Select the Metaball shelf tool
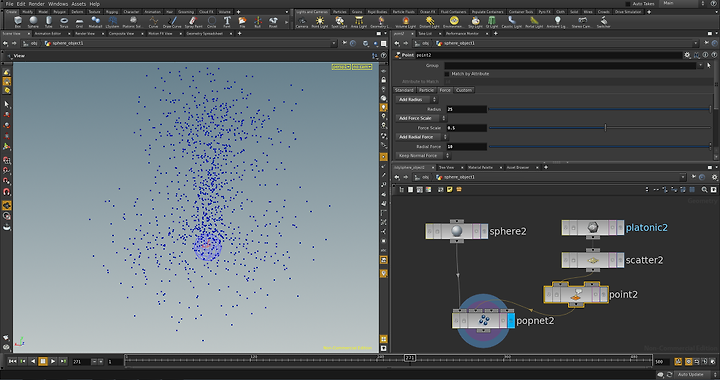Screen dimensions: 720x380 pyautogui.click(x=96, y=22)
